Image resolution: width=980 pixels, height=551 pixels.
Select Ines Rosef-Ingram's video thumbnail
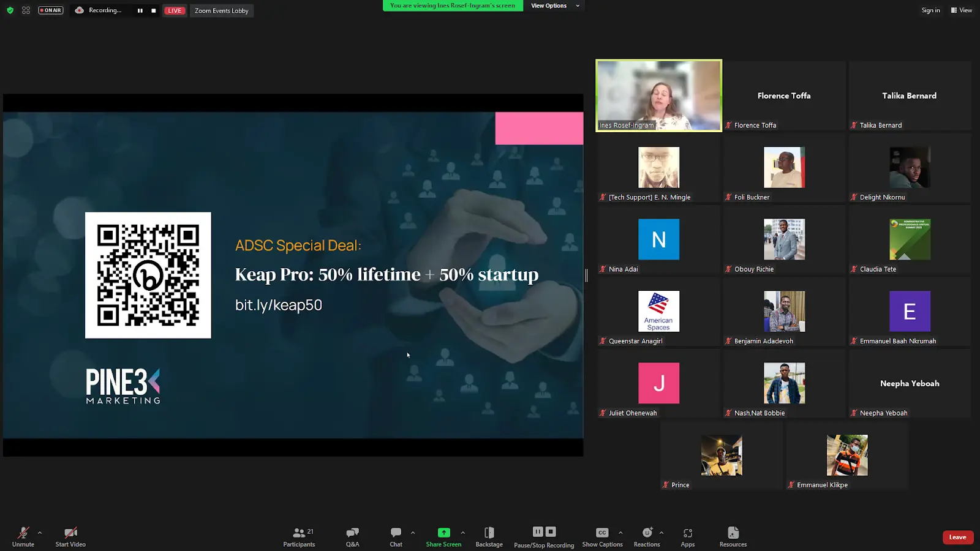click(658, 96)
